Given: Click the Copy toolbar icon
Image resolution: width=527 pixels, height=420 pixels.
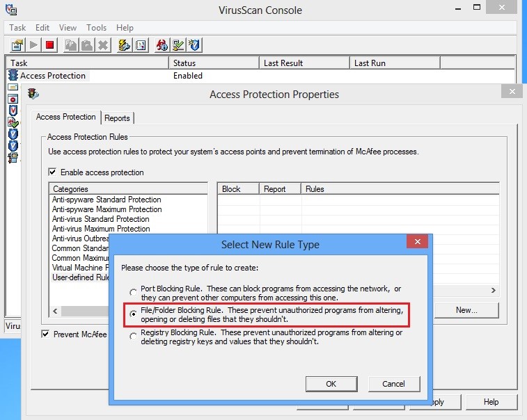Looking at the screenshot, I should [70, 45].
